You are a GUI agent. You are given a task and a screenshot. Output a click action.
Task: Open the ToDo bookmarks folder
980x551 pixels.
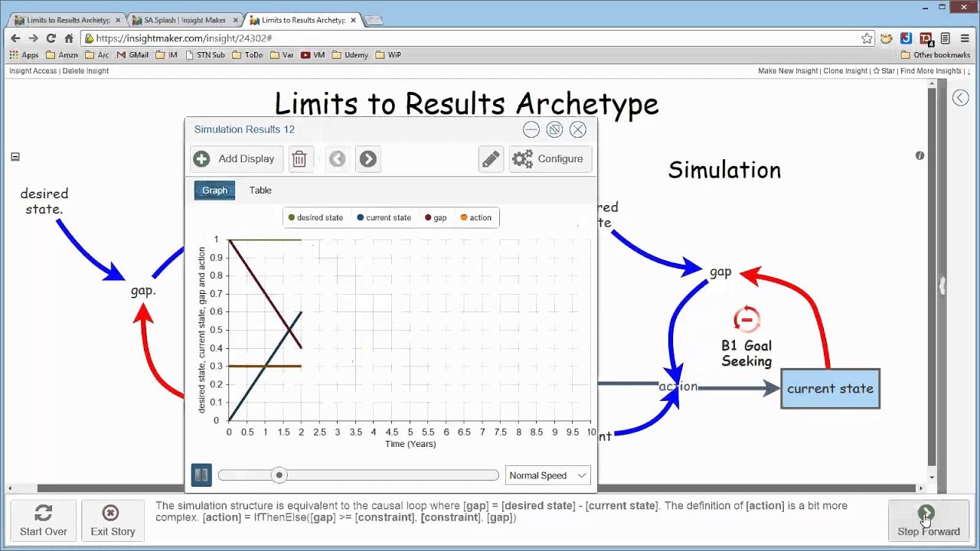247,55
